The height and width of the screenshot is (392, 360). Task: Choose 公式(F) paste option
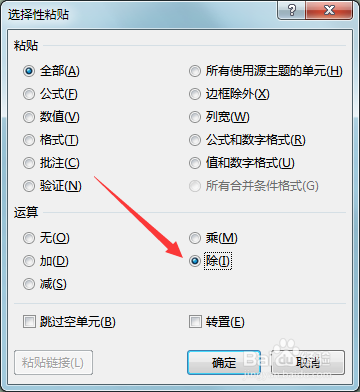coord(50,94)
